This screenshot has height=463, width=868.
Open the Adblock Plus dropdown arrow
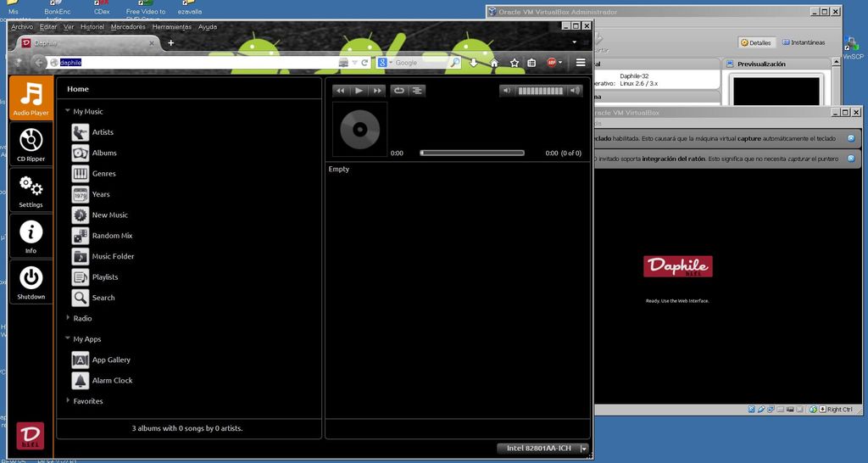560,63
